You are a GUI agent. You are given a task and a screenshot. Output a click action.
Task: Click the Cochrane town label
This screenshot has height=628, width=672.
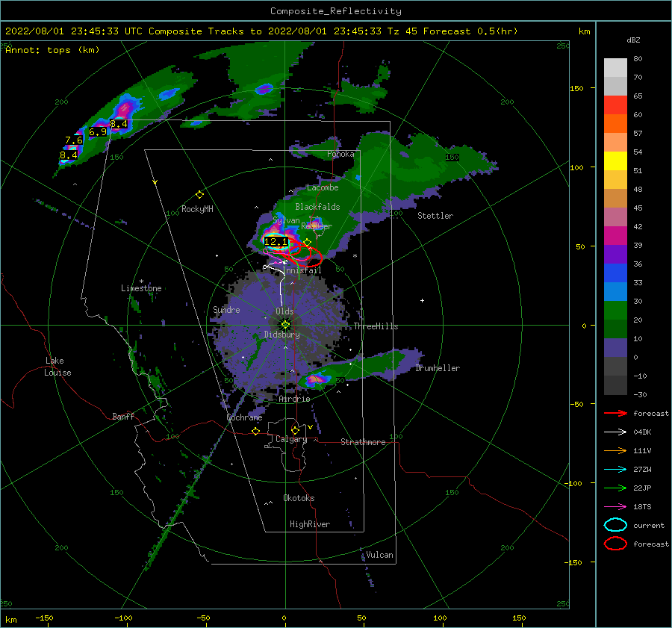tap(244, 417)
